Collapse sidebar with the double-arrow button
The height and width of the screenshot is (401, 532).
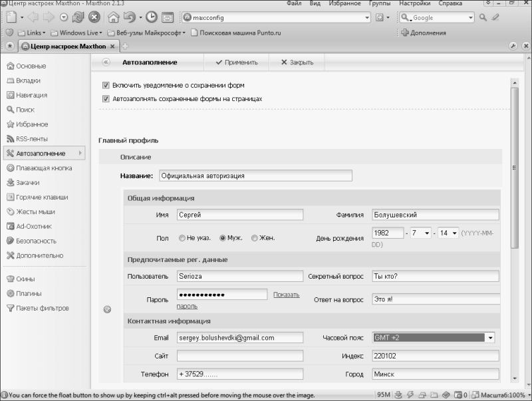point(106,62)
